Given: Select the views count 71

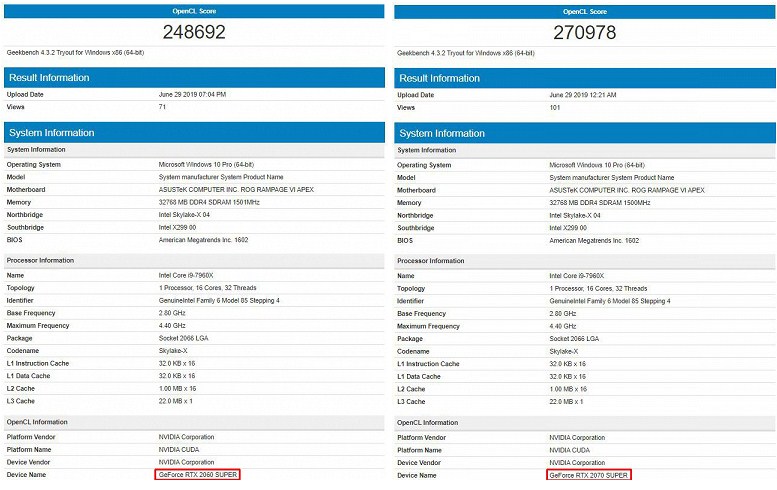Looking at the screenshot, I should point(162,107).
